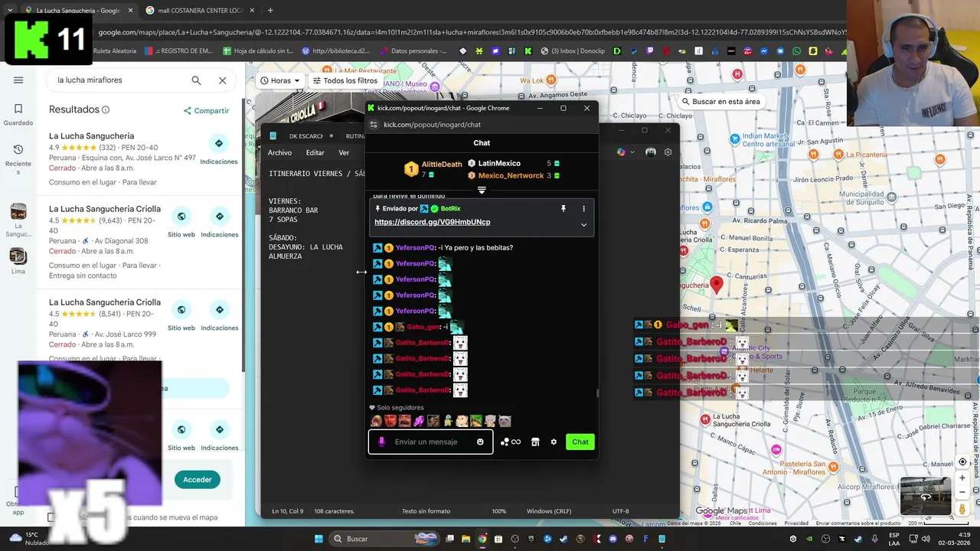Switch to mall COSTANERA CENTER Chrome tab
Image resolution: width=980 pixels, height=551 pixels.
coord(201,11)
